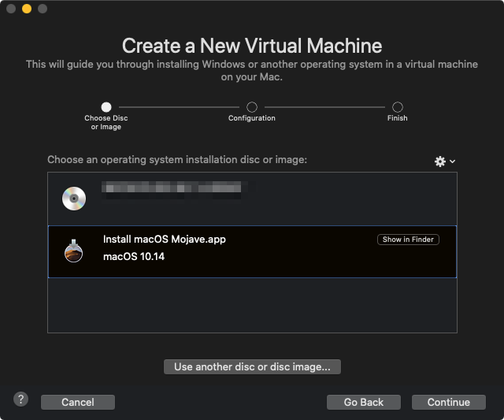Click the Choose Disc or Image step

point(106,116)
